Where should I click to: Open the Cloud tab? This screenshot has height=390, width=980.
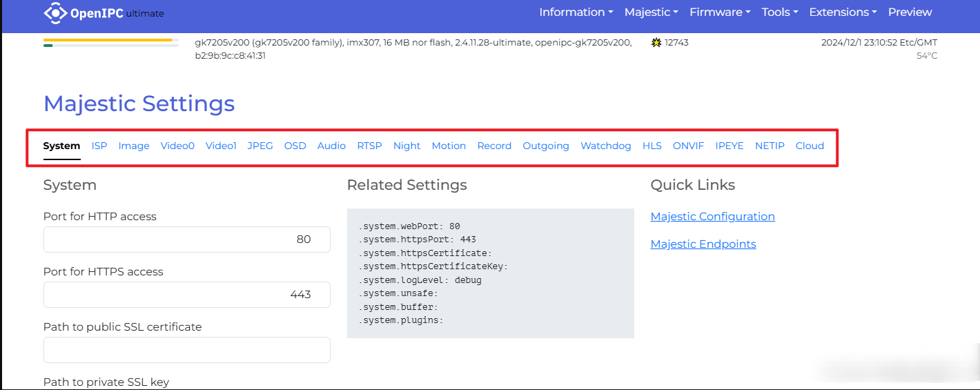pos(810,146)
